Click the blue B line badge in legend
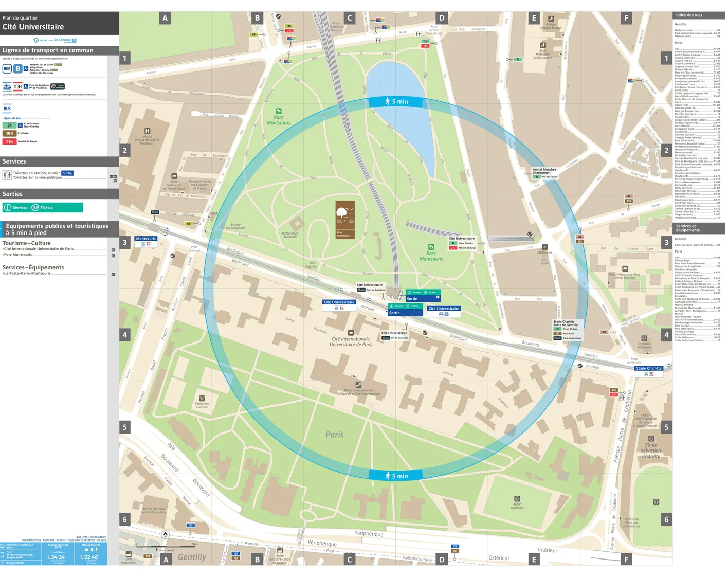 18,68
